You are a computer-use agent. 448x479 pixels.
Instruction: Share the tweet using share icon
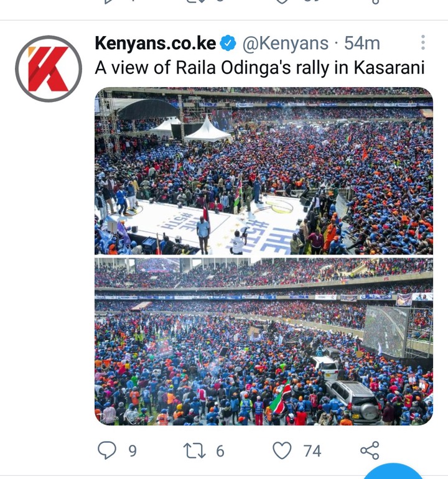370,450
